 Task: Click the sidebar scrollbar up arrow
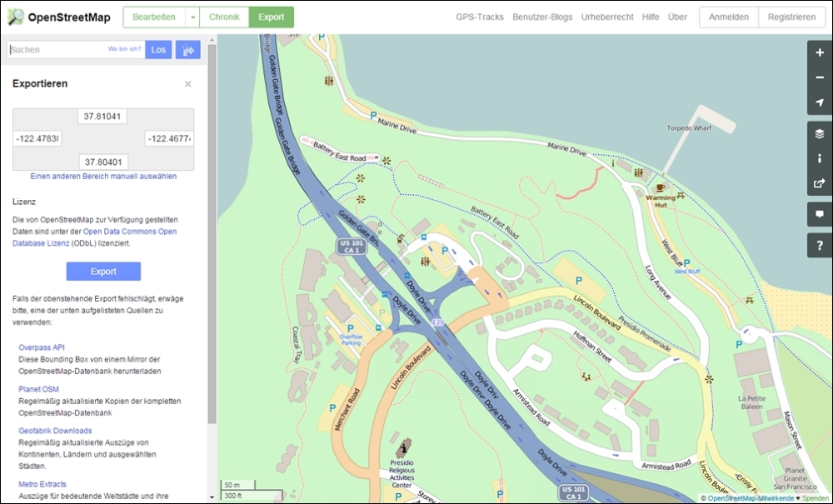click(212, 40)
